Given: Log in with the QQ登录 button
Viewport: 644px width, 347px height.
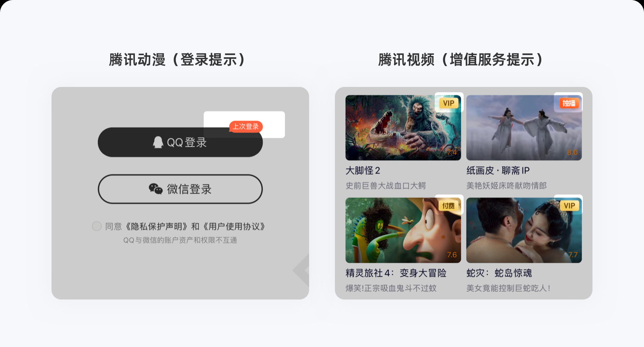Looking at the screenshot, I should tap(180, 142).
